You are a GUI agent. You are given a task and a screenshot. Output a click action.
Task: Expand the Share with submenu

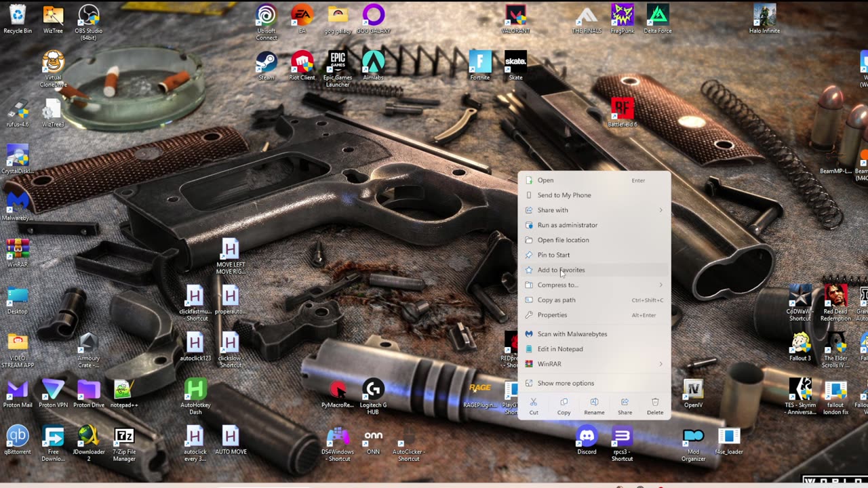tap(594, 210)
